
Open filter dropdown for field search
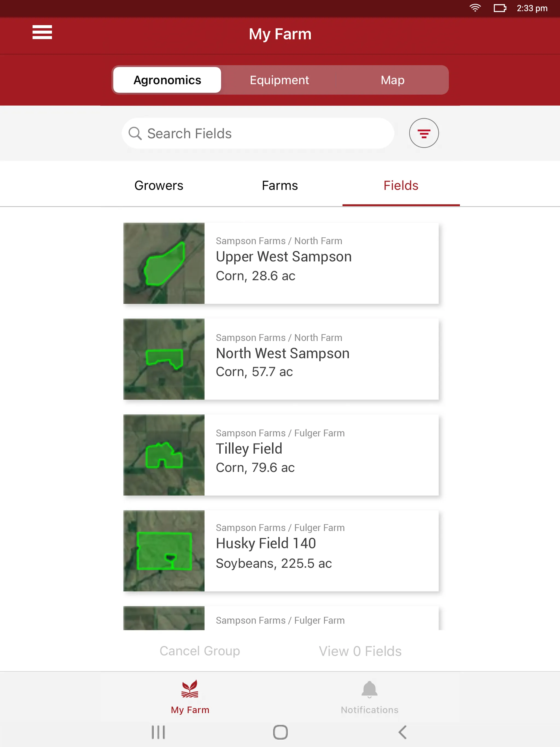(424, 133)
